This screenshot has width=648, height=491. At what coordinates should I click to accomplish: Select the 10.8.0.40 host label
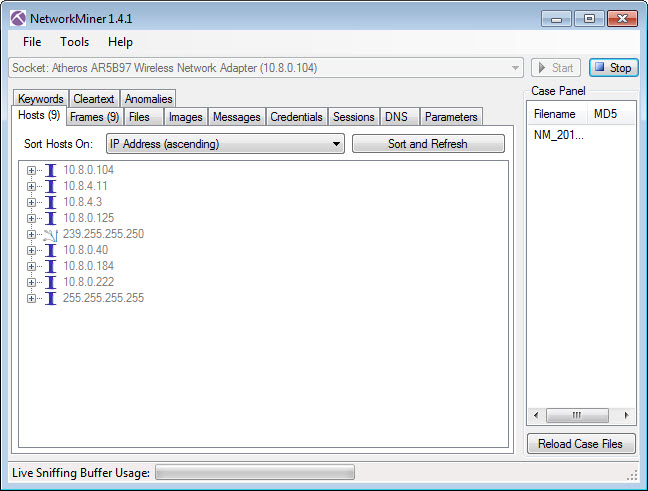coord(86,250)
